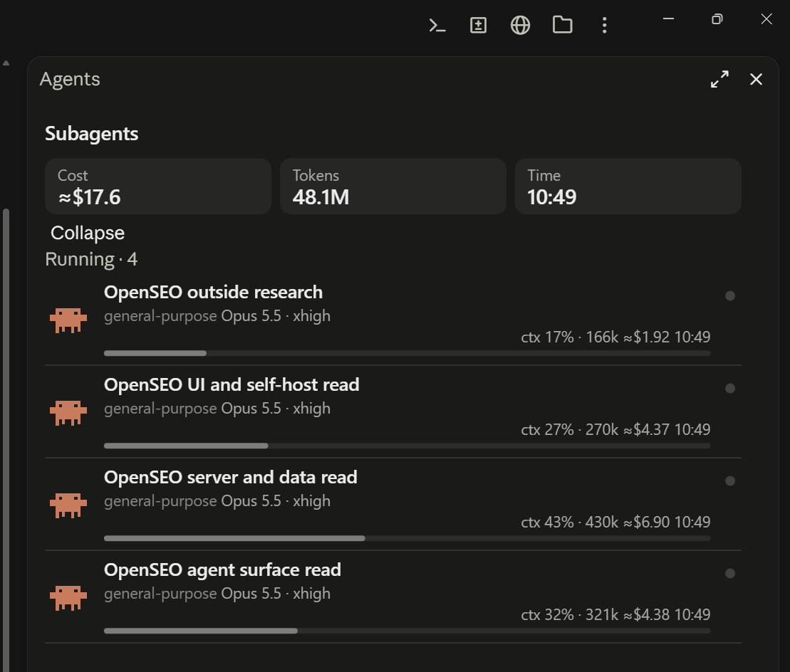
Task: Click avatar icon of OpenSEO outside research
Action: pos(68,320)
